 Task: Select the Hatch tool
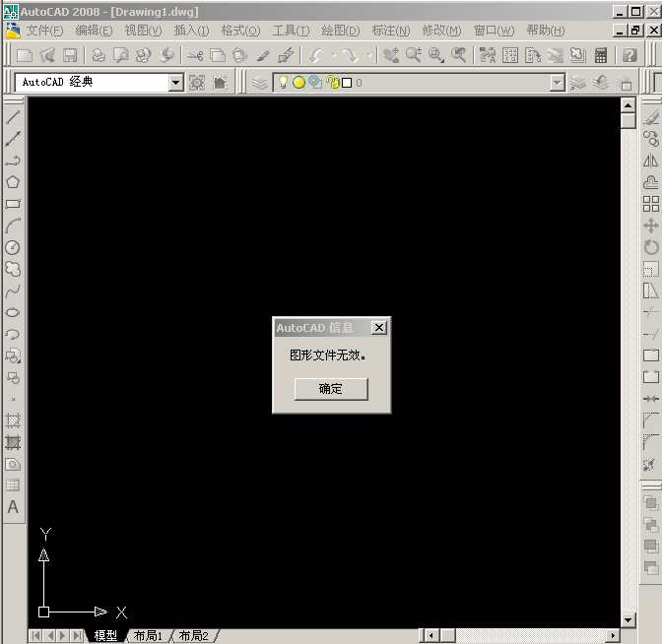[13, 420]
